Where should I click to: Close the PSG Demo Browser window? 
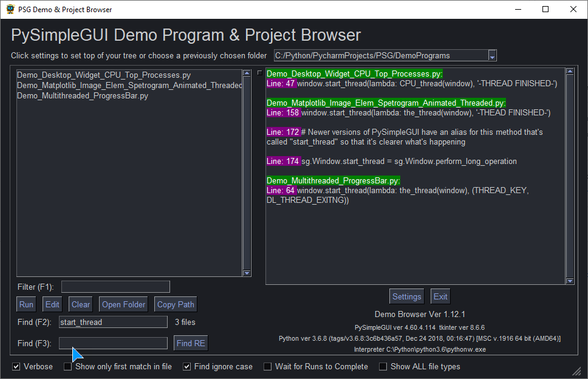(573, 9)
